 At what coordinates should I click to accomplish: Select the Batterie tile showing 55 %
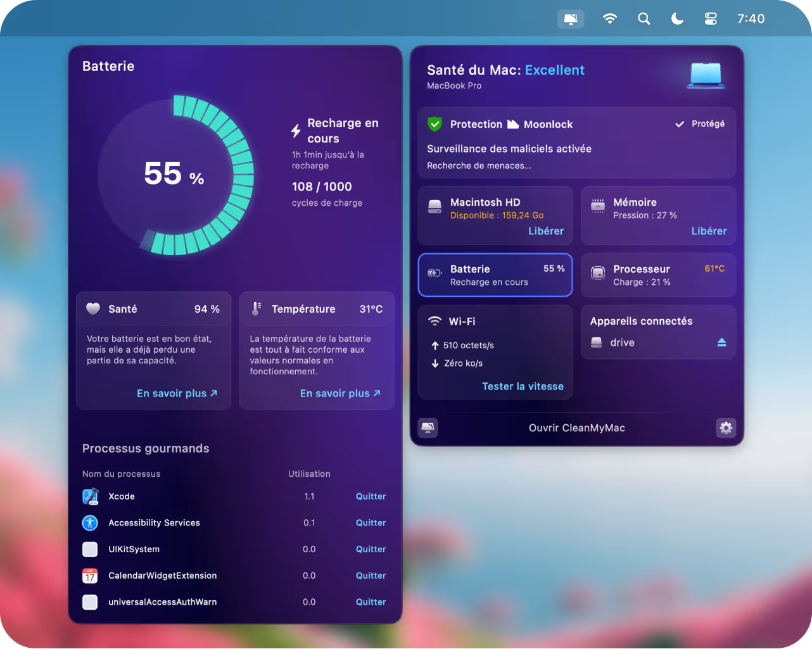(x=495, y=275)
